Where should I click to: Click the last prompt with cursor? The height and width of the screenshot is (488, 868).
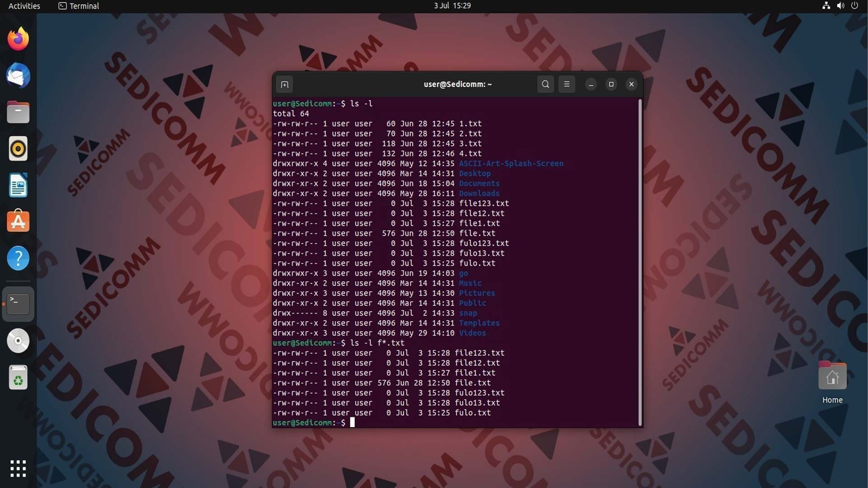point(314,423)
